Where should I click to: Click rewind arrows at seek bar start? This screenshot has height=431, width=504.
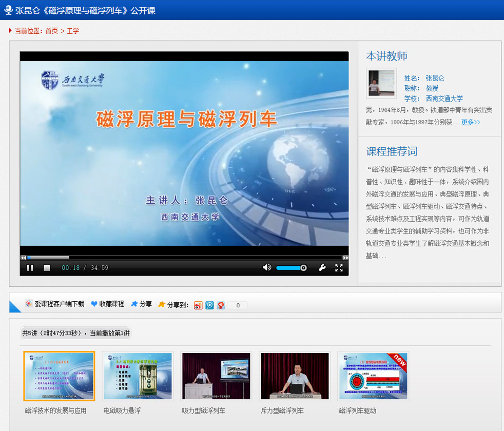pyautogui.click(x=23, y=258)
